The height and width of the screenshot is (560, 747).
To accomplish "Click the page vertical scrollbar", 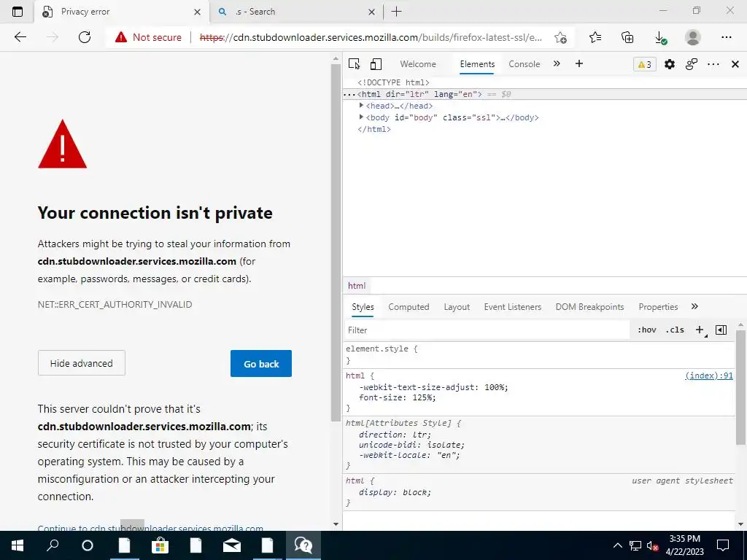I will pos(336,242).
